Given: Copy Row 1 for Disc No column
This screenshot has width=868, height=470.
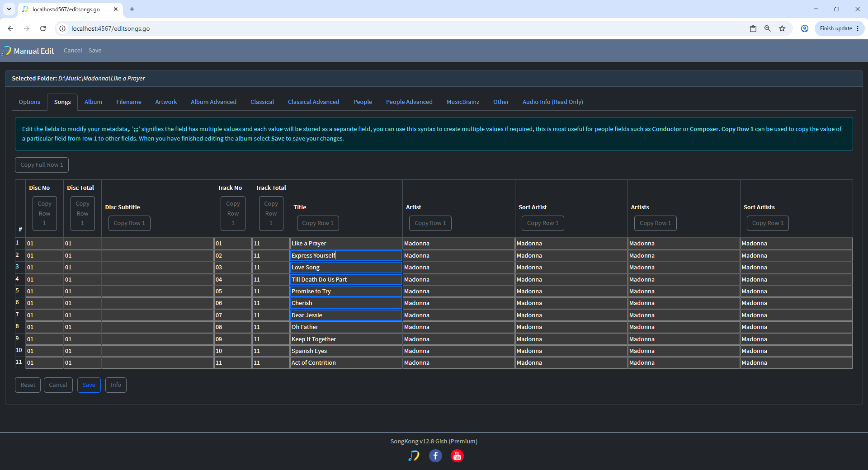Looking at the screenshot, I should [x=44, y=213].
